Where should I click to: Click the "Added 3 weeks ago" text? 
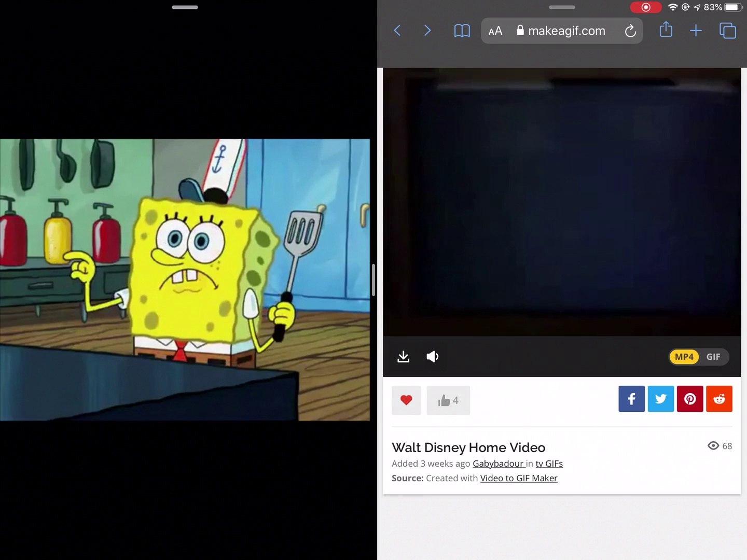click(431, 464)
